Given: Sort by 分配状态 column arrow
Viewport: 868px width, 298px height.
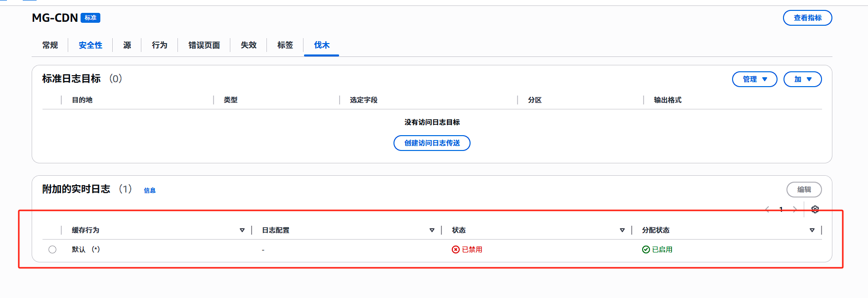Looking at the screenshot, I should pyautogui.click(x=812, y=230).
